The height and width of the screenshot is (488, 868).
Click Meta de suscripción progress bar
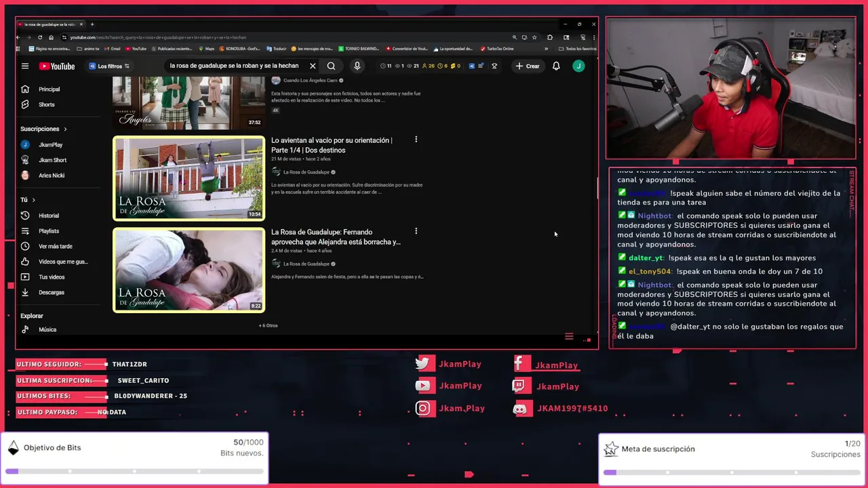point(731,472)
